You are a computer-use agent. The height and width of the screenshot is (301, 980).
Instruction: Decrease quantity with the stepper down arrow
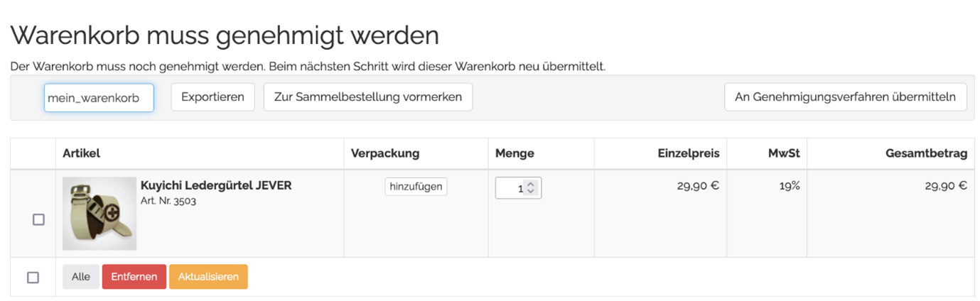[531, 192]
